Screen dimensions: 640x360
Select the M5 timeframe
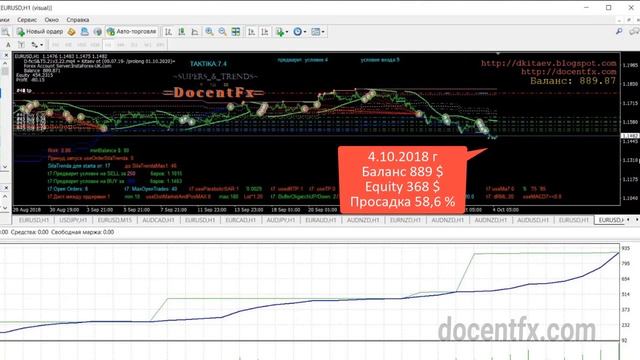coord(69,44)
